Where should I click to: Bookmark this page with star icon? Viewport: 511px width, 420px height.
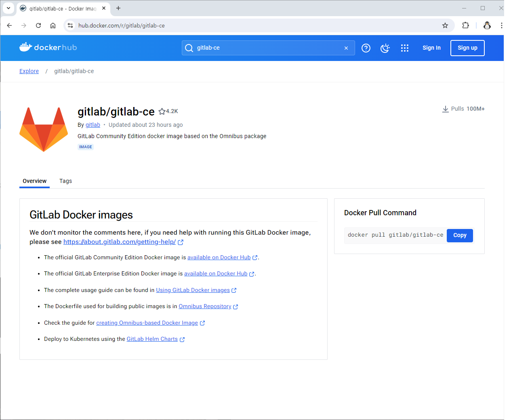[445, 25]
